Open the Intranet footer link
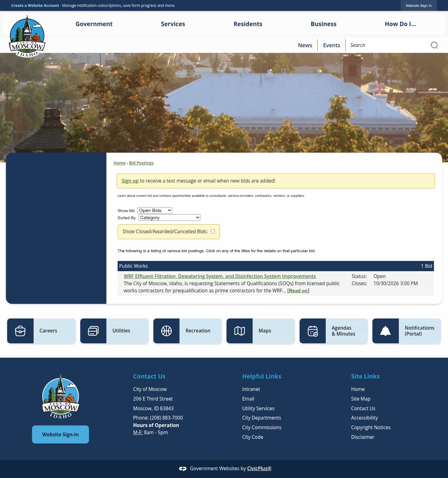448x478 pixels. 251,389
